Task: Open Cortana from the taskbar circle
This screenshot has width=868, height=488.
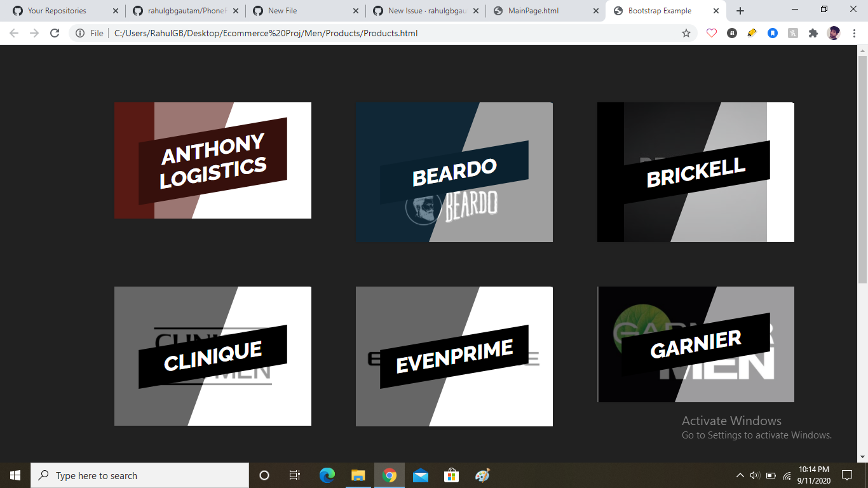Action: [264, 475]
